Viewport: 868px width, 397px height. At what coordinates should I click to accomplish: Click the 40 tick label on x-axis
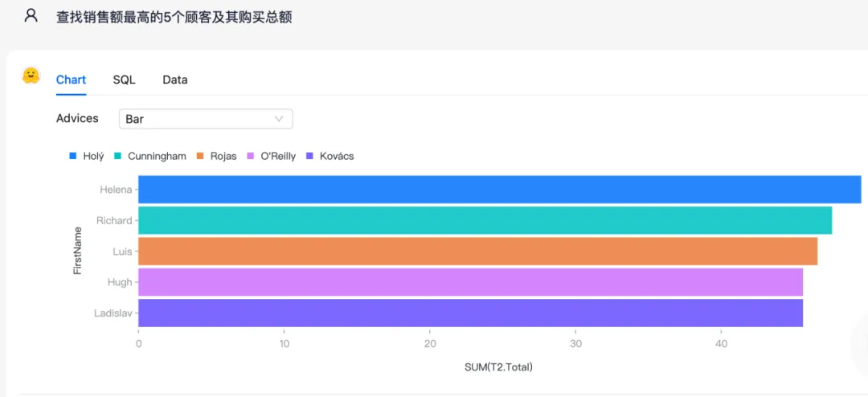click(x=721, y=344)
